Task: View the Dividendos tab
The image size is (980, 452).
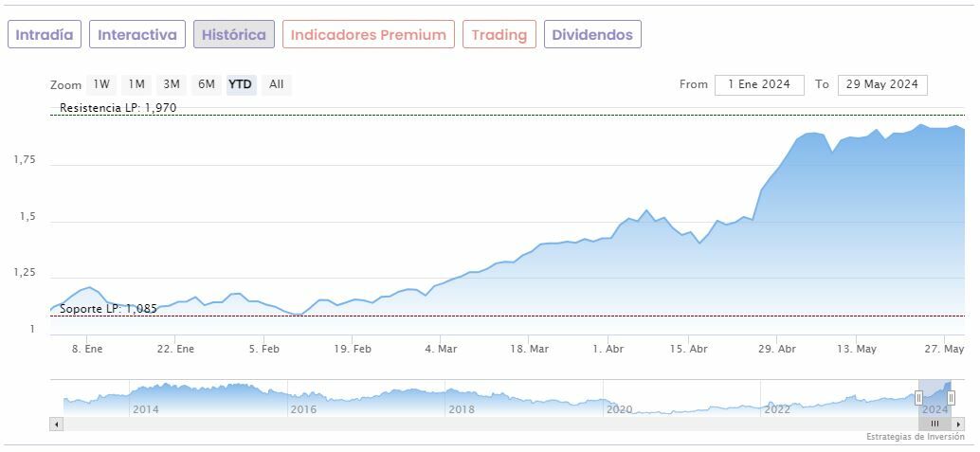Action: tap(592, 35)
